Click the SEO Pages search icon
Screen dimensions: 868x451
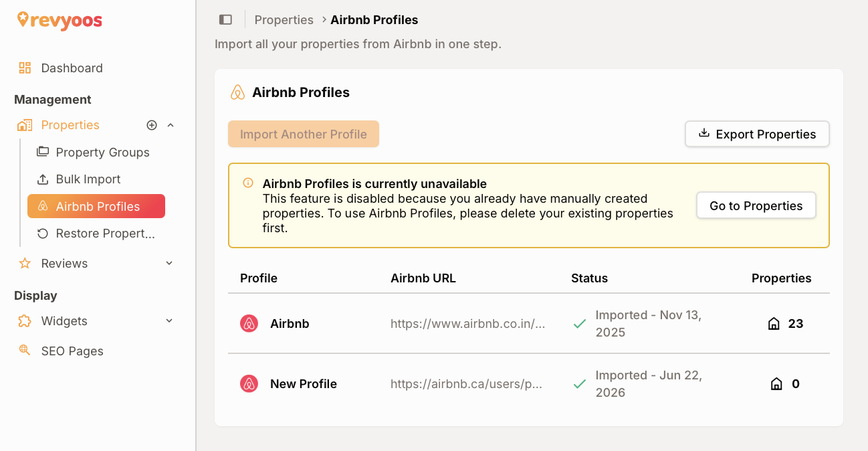(25, 350)
